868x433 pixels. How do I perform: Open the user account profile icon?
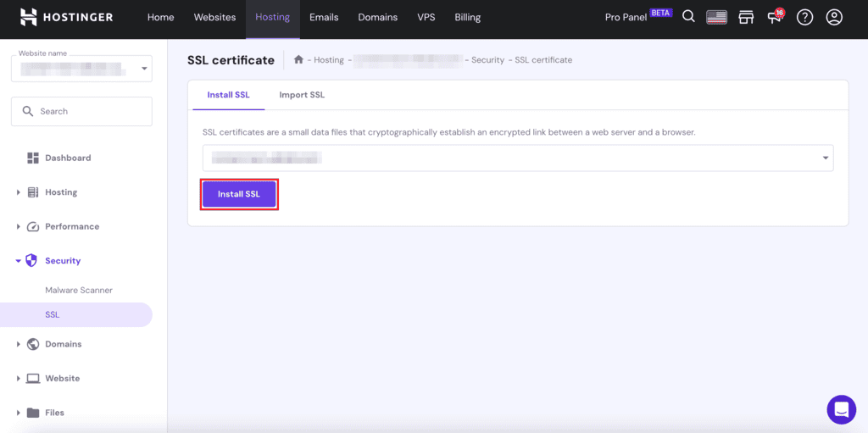[834, 17]
